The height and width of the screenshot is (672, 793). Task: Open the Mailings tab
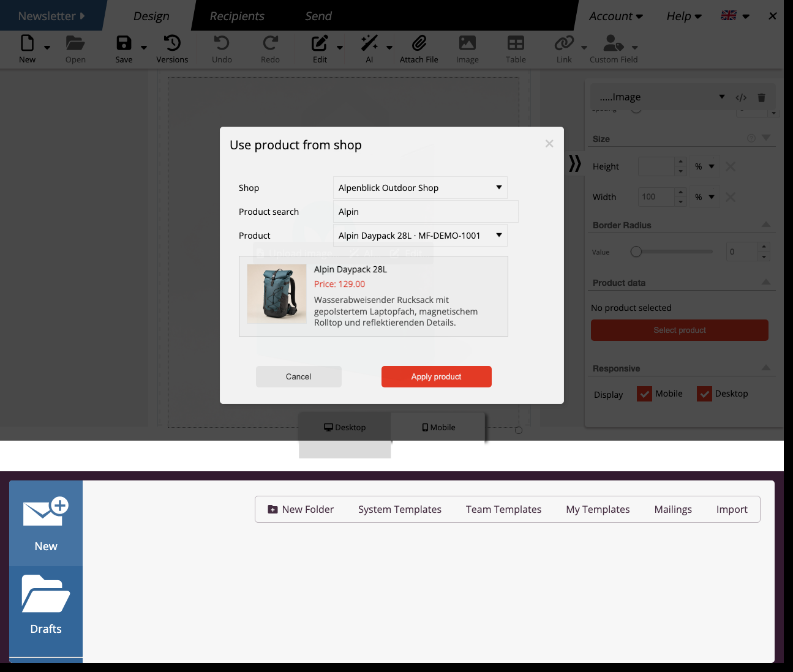click(x=673, y=509)
